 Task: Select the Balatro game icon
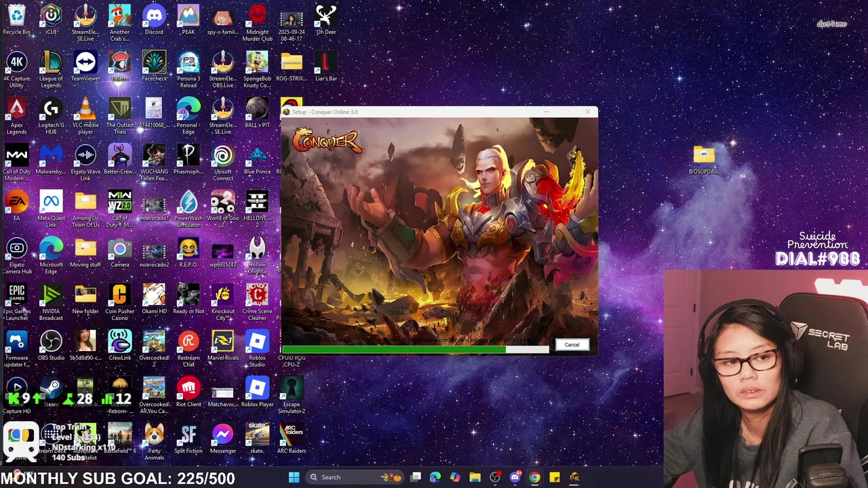pyautogui.click(x=120, y=66)
